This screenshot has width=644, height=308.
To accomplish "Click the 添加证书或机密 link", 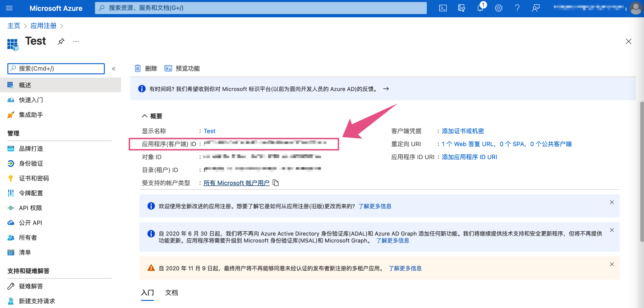I will 463,131.
